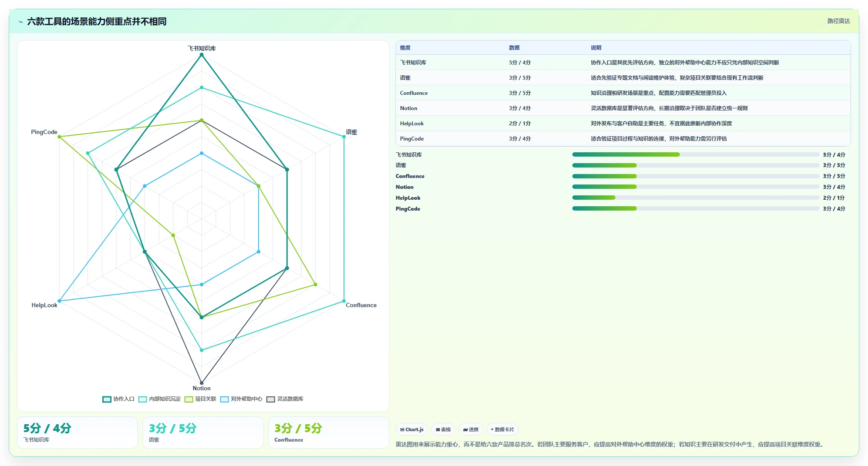
Task: Click the Notion label left of its progress bar
Action: 404,187
